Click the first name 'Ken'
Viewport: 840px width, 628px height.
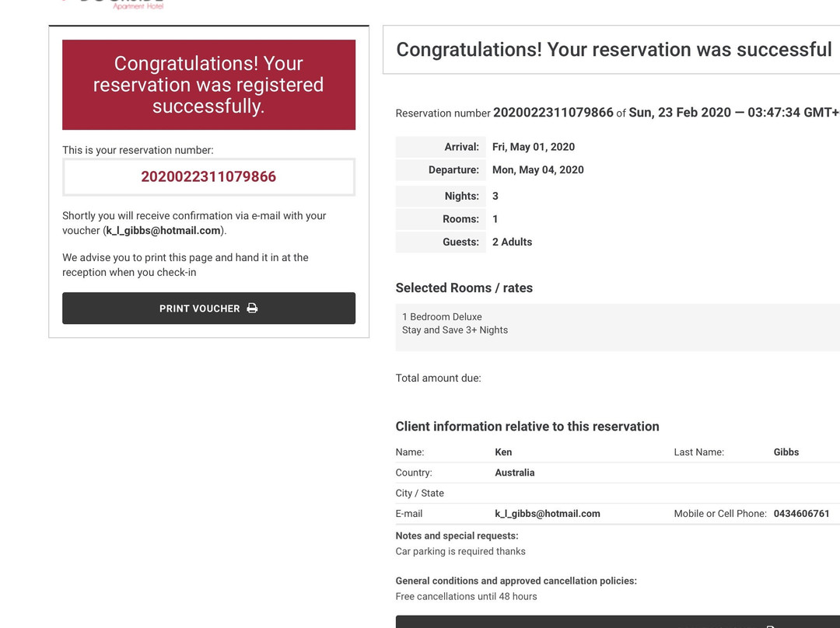503,452
